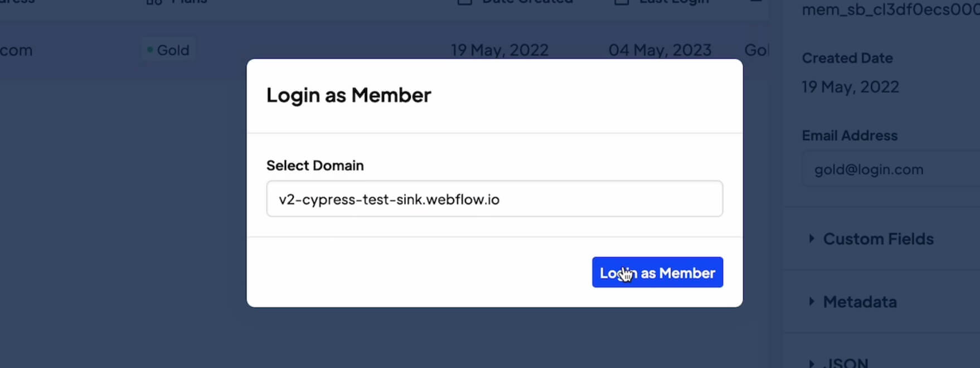Expand the Metadata section
This screenshot has width=980, height=368.
(x=860, y=302)
